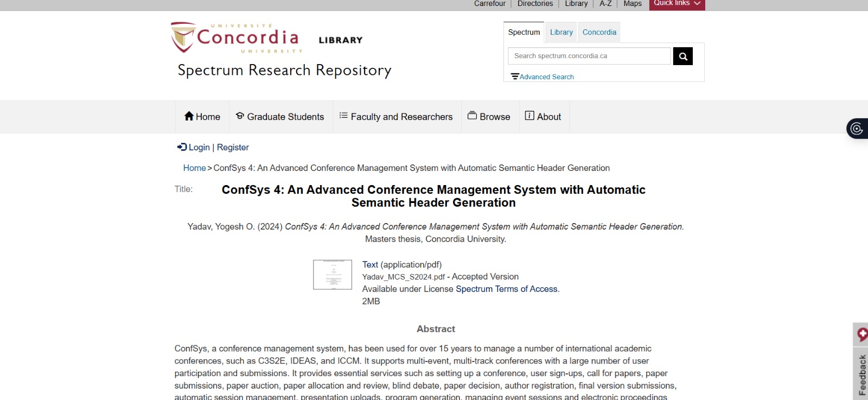Click the magnifying glass search button
The image size is (868, 400).
(682, 56)
